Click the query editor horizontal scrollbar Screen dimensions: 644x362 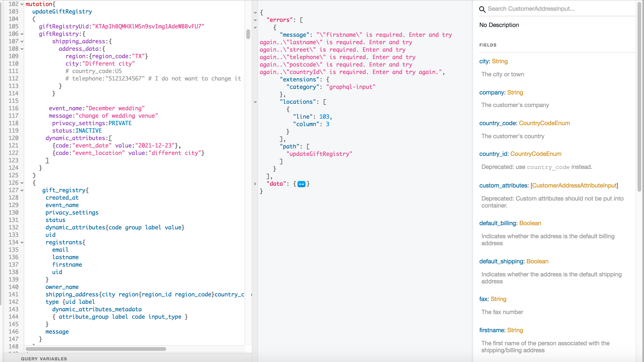click(x=96, y=349)
